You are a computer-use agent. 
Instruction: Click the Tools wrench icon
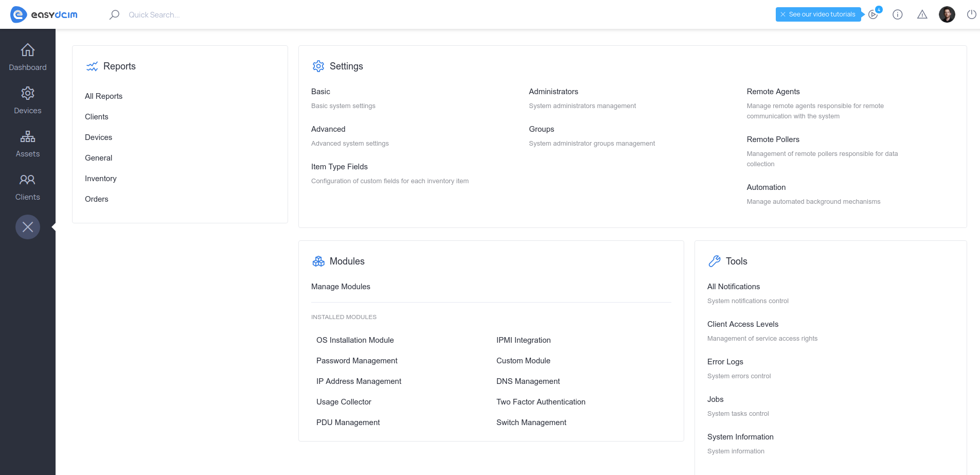[715, 261]
